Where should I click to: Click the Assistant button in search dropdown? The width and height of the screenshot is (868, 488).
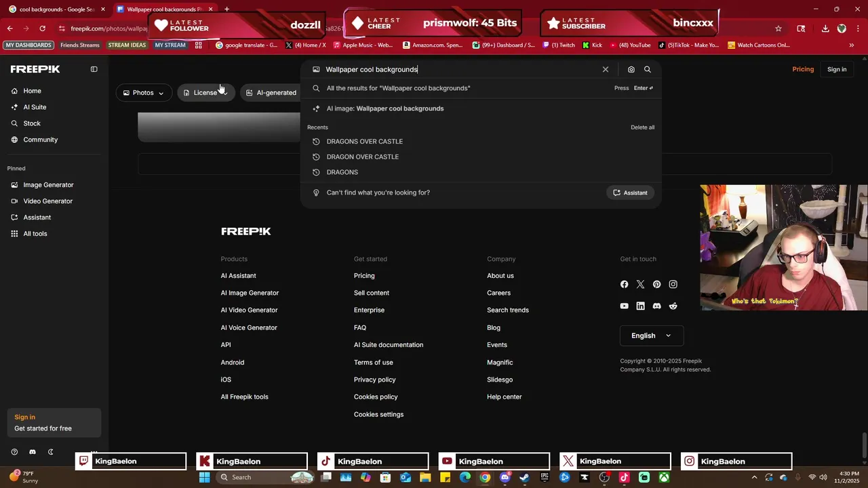pyautogui.click(x=630, y=192)
